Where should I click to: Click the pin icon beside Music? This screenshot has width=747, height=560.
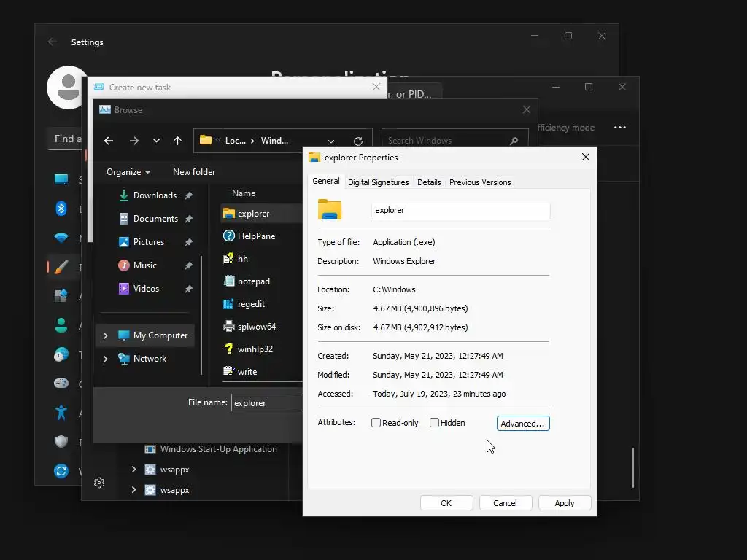pyautogui.click(x=189, y=265)
